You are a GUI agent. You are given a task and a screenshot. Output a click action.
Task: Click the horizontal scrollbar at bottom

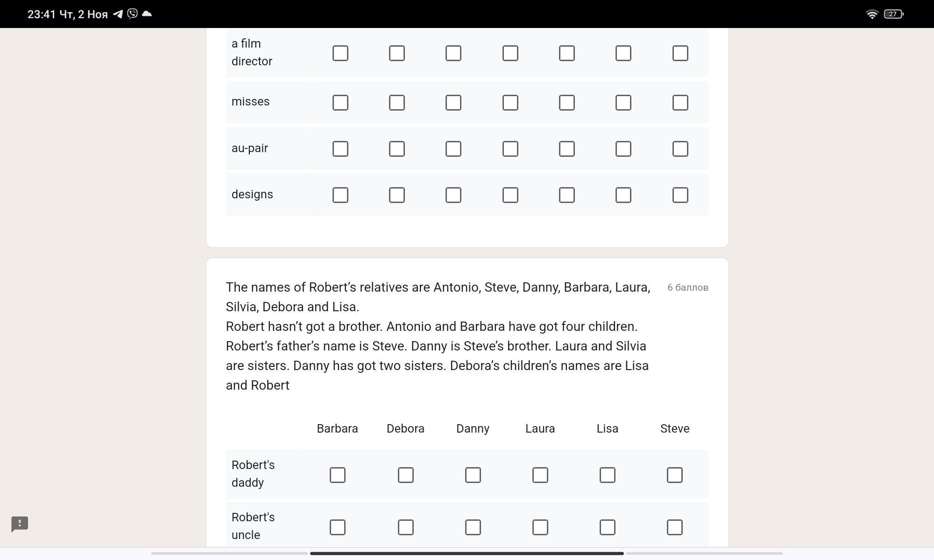467,553
